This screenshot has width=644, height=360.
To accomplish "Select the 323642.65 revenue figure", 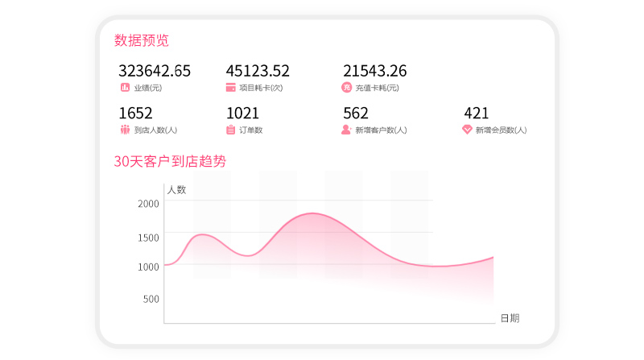I will (x=155, y=71).
